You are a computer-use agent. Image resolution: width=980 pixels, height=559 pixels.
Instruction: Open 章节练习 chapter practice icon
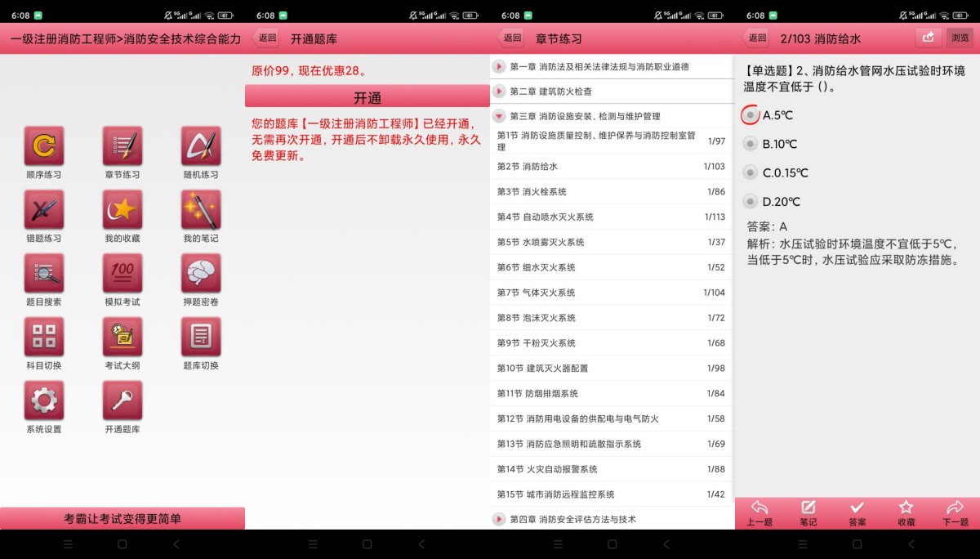(122, 146)
